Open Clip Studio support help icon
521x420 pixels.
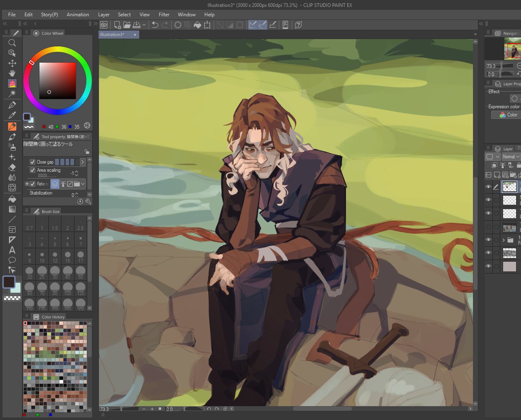[x=298, y=25]
